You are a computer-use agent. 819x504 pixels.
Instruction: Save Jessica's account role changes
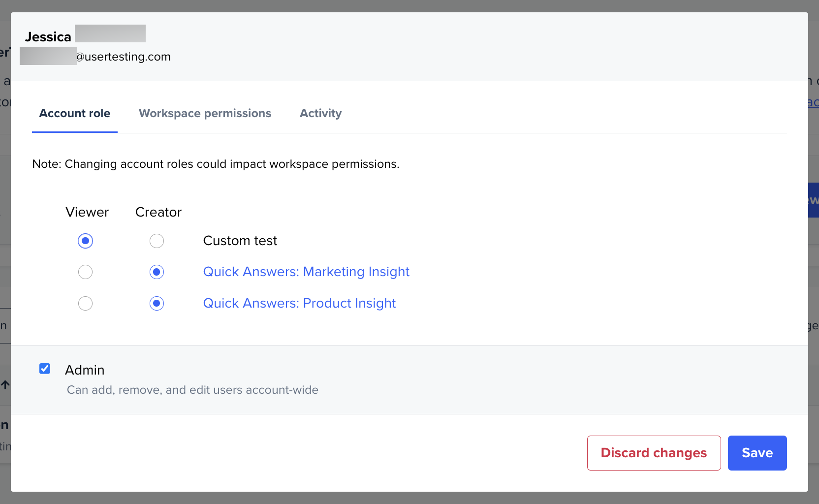(x=757, y=453)
